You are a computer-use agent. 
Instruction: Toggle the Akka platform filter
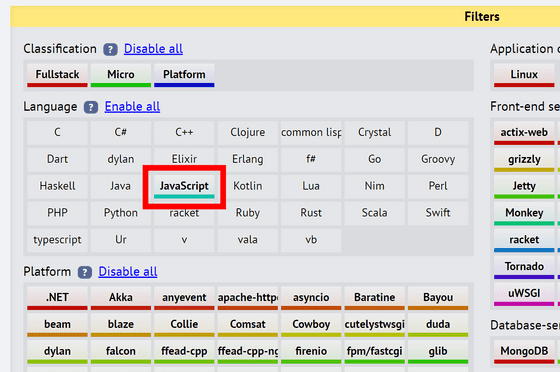pyautogui.click(x=121, y=298)
